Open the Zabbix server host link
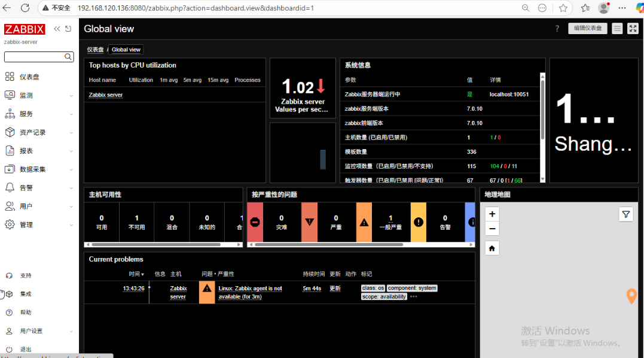The image size is (644, 358). click(105, 95)
